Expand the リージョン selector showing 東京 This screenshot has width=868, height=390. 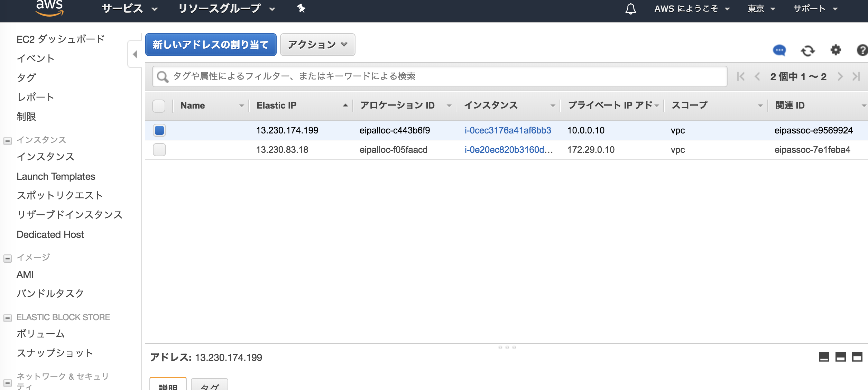(760, 9)
